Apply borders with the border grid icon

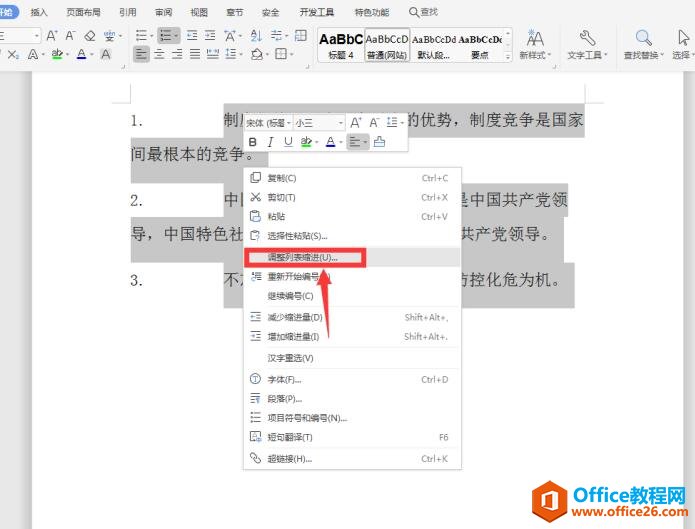[281, 54]
